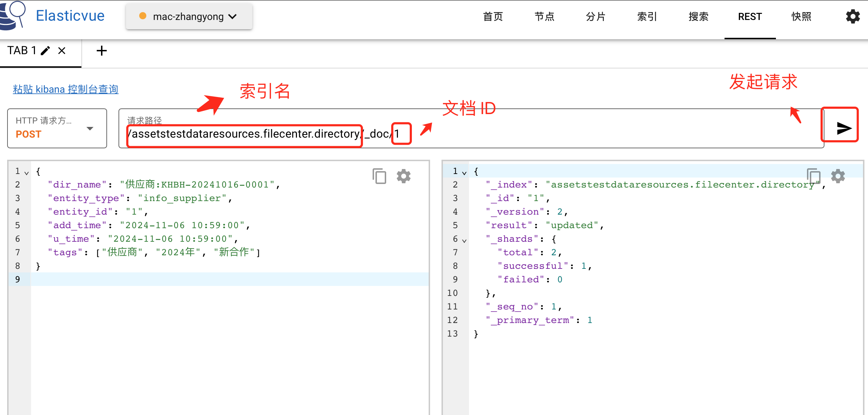Open the response editor settings gear

coord(838,175)
